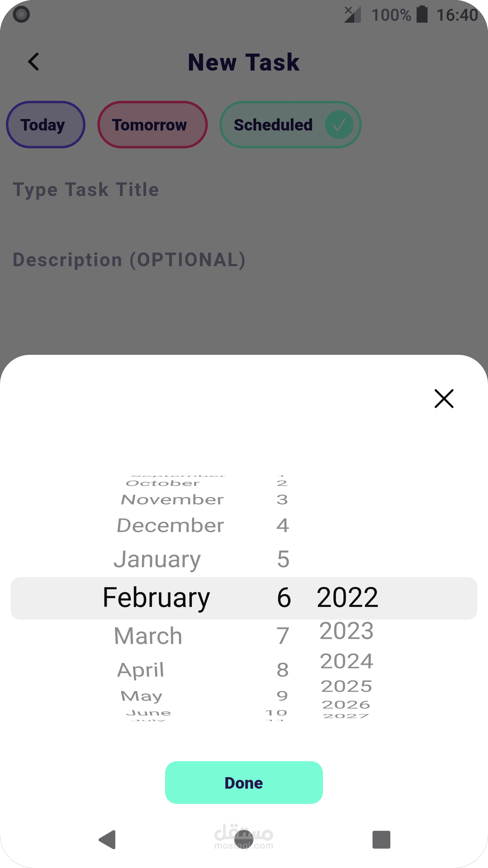
Task: Choose January in the month wheel
Action: click(x=157, y=559)
